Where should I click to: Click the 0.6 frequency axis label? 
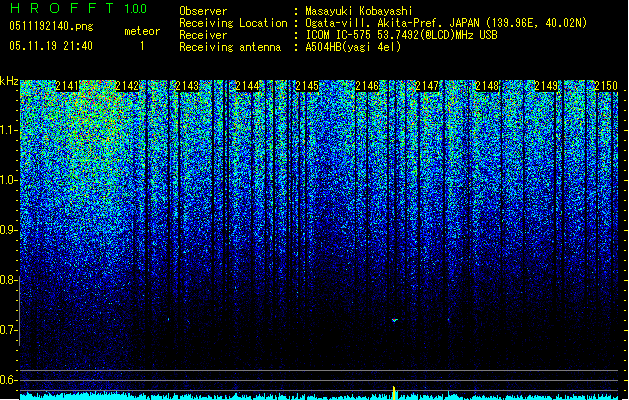(8, 380)
